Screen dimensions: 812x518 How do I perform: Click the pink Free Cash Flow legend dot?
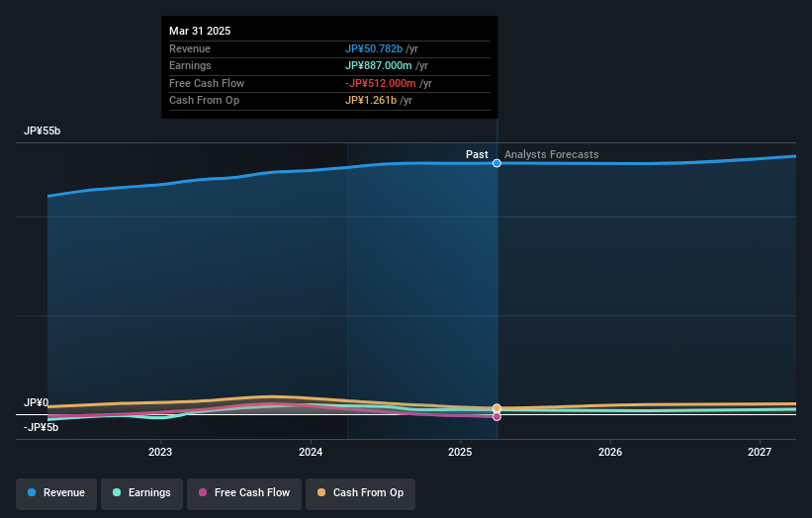point(203,492)
